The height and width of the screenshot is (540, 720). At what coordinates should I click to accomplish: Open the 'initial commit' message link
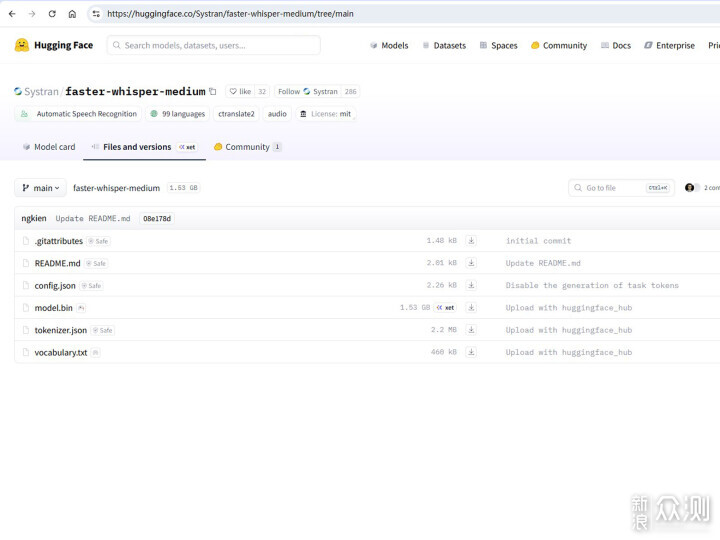538,241
